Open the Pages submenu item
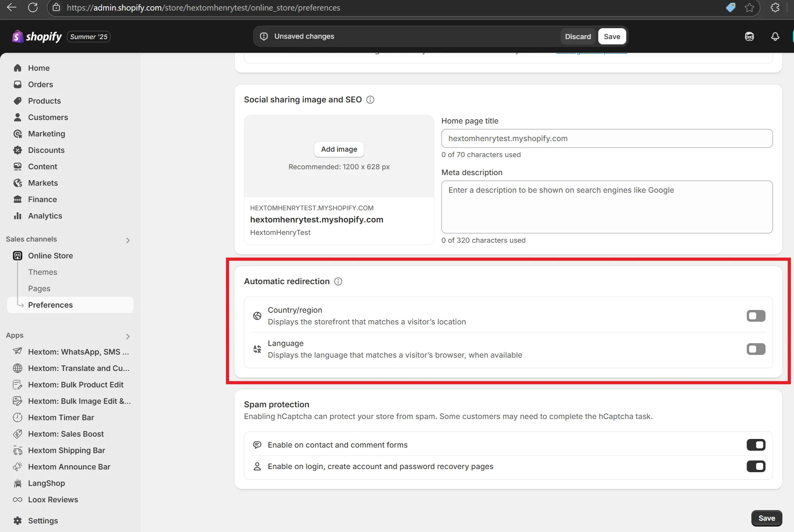 pos(39,288)
